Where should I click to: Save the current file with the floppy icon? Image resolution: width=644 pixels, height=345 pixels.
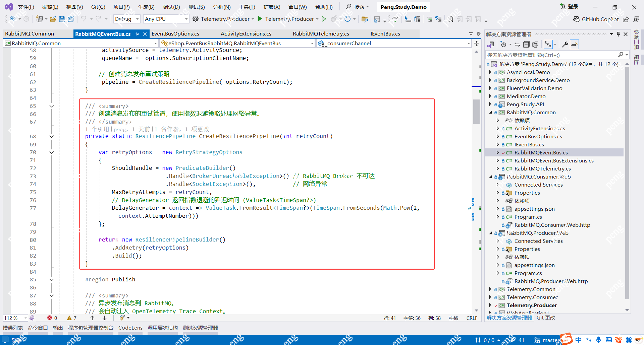(x=62, y=19)
